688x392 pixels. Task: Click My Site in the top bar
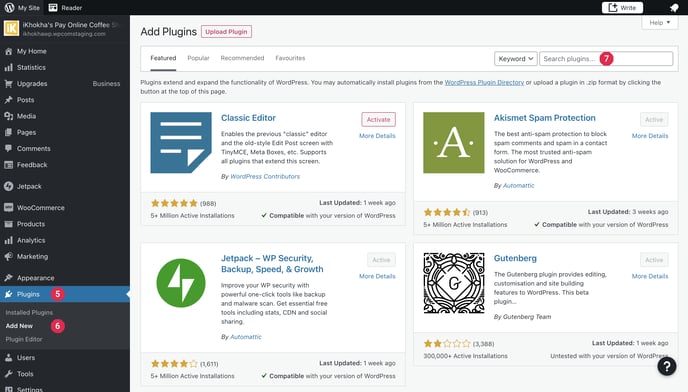pyautogui.click(x=29, y=7)
